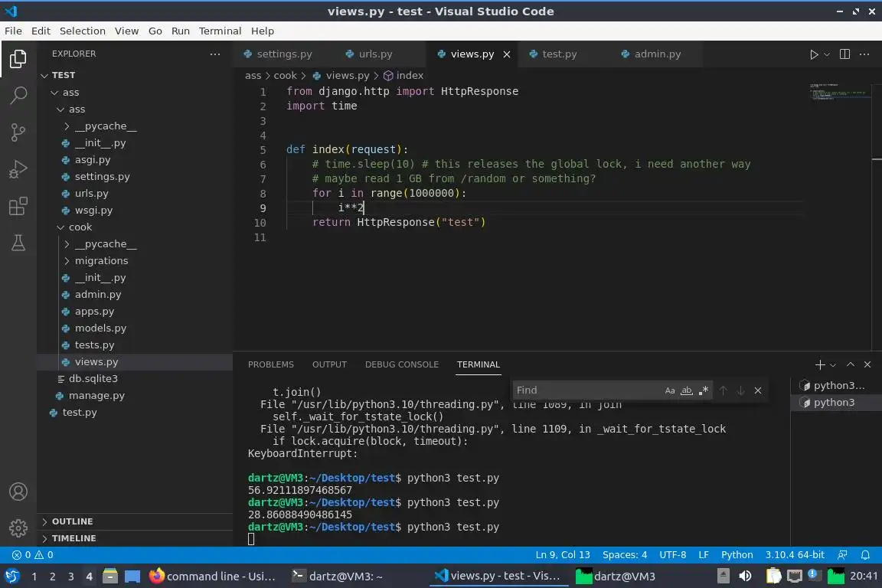
Task: Go to line via Ln 9, Col 13
Action: point(563,555)
